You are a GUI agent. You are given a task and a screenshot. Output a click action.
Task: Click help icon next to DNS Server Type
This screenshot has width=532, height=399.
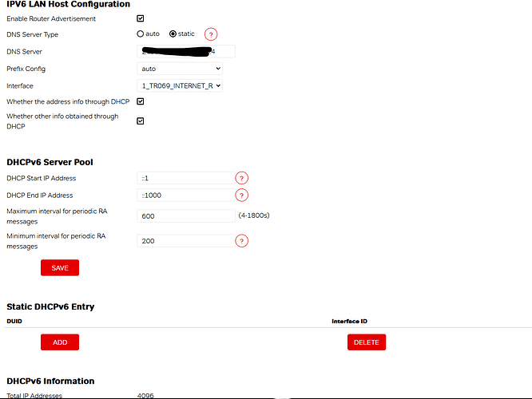211,34
